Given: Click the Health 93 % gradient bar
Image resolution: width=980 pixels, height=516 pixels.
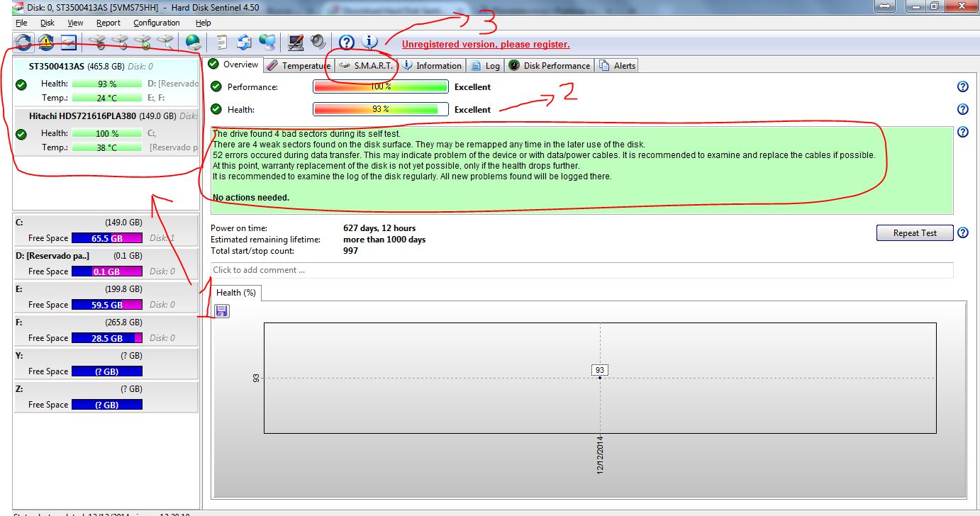Looking at the screenshot, I should pyautogui.click(x=381, y=109).
